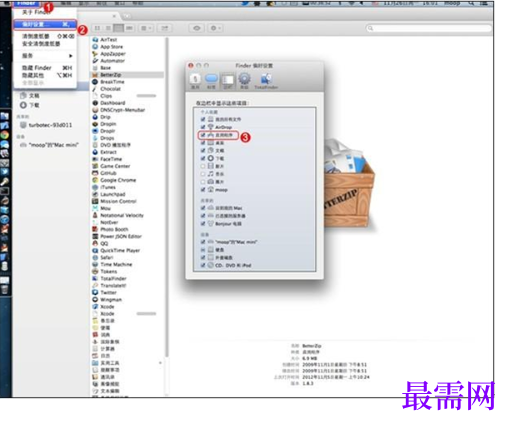The height and width of the screenshot is (427, 514).
Task: Open the App Store application icon
Action: [x=95, y=47]
